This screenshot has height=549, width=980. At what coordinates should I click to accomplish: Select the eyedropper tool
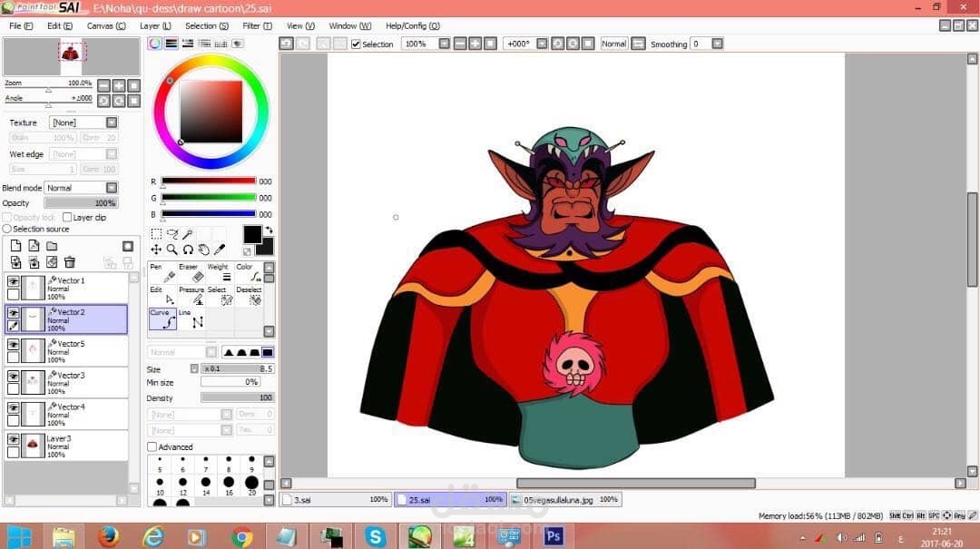[220, 250]
